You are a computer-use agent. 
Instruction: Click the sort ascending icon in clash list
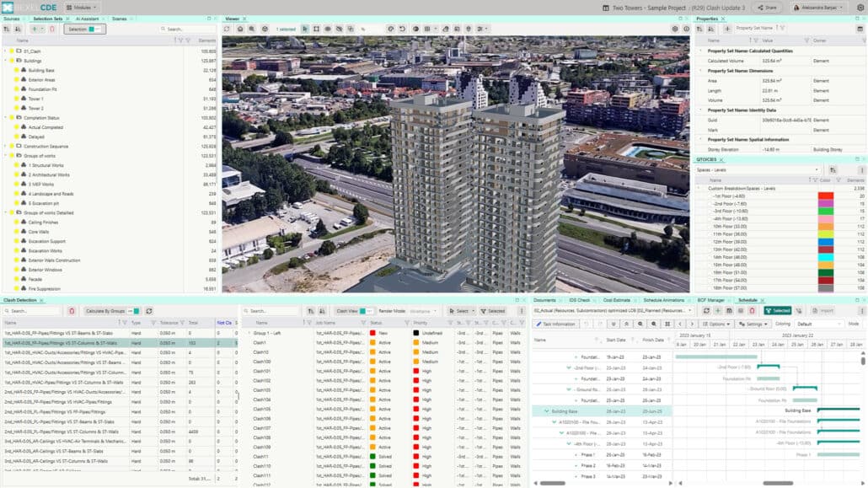tap(311, 311)
